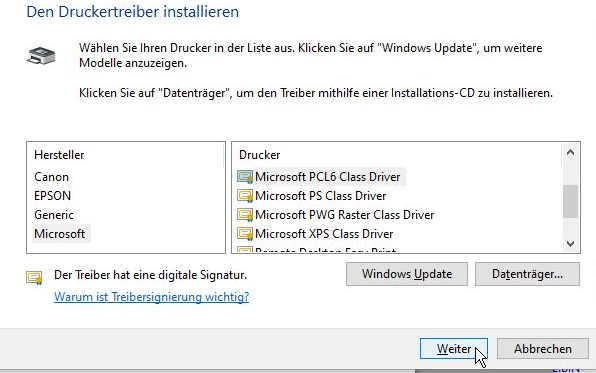Click the printer list's scroll up arrow
Image resolution: width=596 pixels, height=373 pixels.
click(x=570, y=152)
